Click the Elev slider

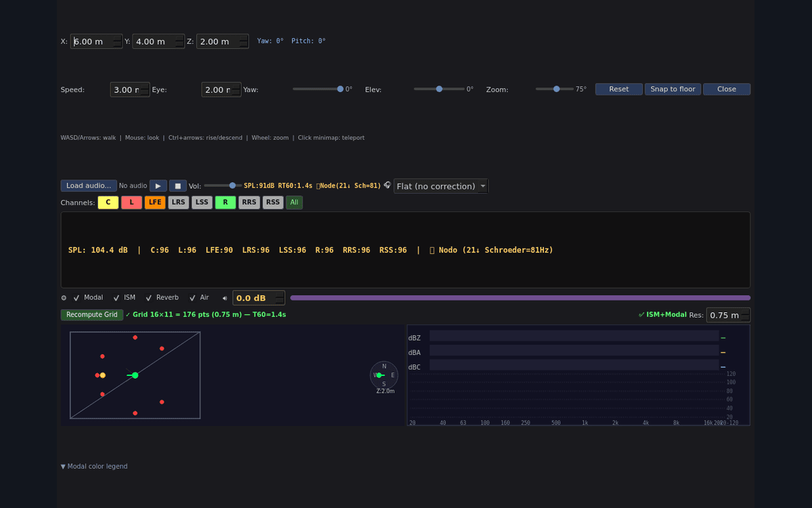pos(439,89)
